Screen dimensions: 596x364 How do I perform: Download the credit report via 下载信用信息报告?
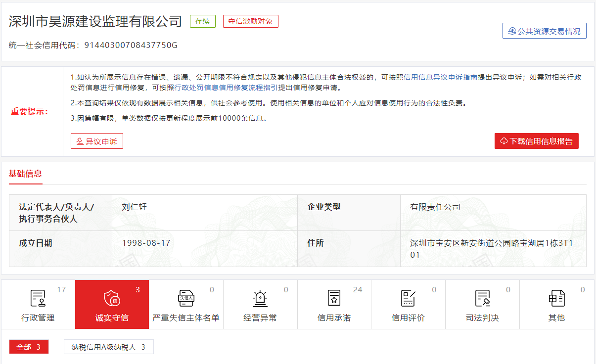click(536, 141)
